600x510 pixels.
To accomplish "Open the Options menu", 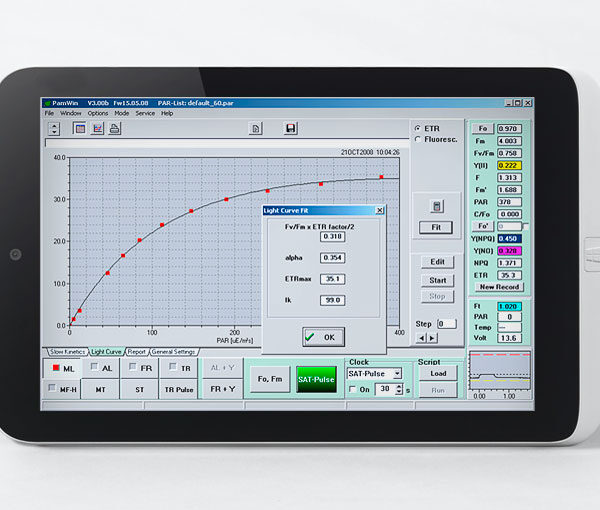I will (98, 113).
